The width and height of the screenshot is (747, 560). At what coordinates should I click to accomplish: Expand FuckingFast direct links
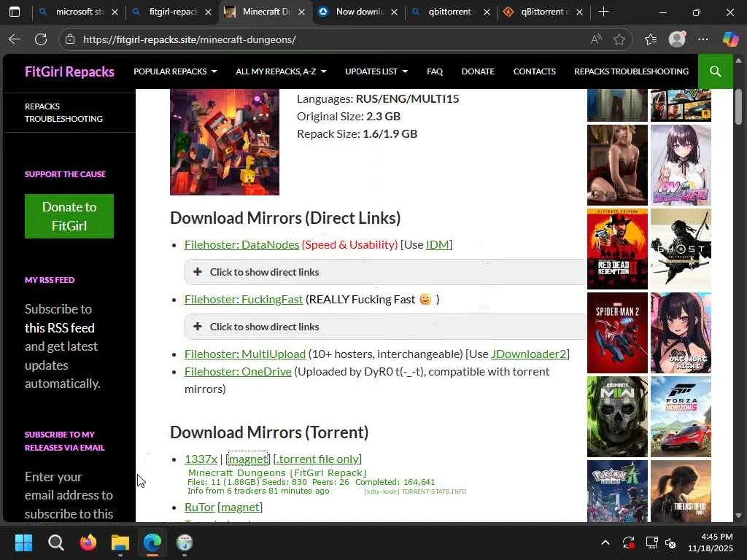[x=385, y=327]
